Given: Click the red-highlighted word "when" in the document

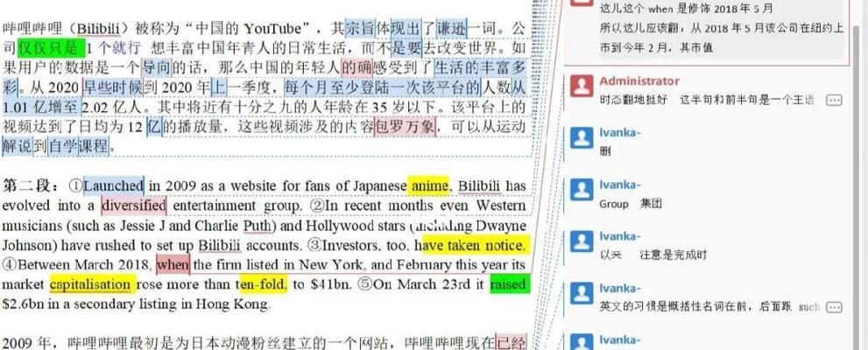Looking at the screenshot, I should [173, 265].
